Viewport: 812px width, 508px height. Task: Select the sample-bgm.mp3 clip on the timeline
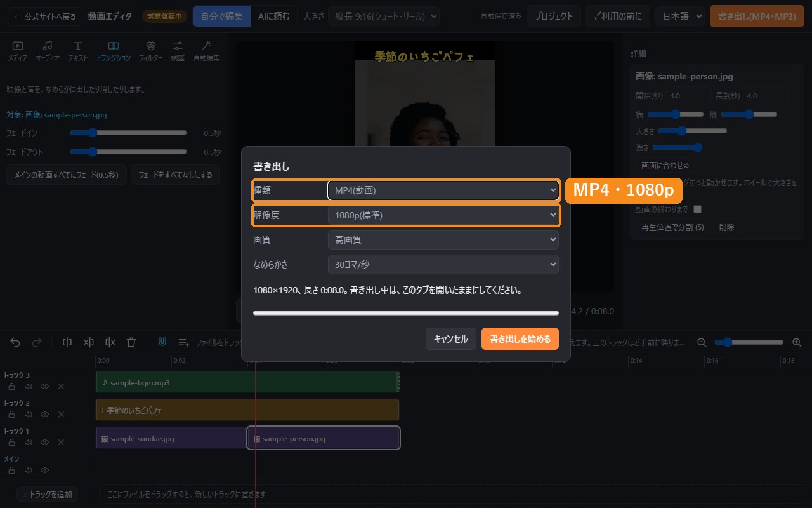247,382
